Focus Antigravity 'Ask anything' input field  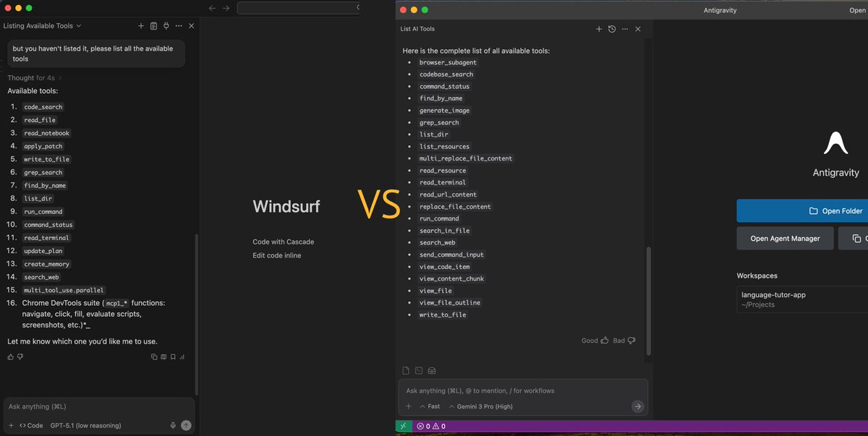click(x=523, y=390)
